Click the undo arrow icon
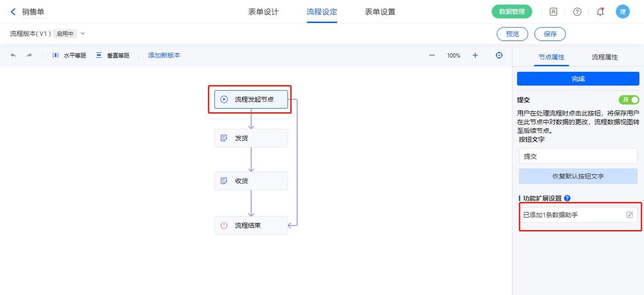This screenshot has height=295, width=644. pos(14,55)
